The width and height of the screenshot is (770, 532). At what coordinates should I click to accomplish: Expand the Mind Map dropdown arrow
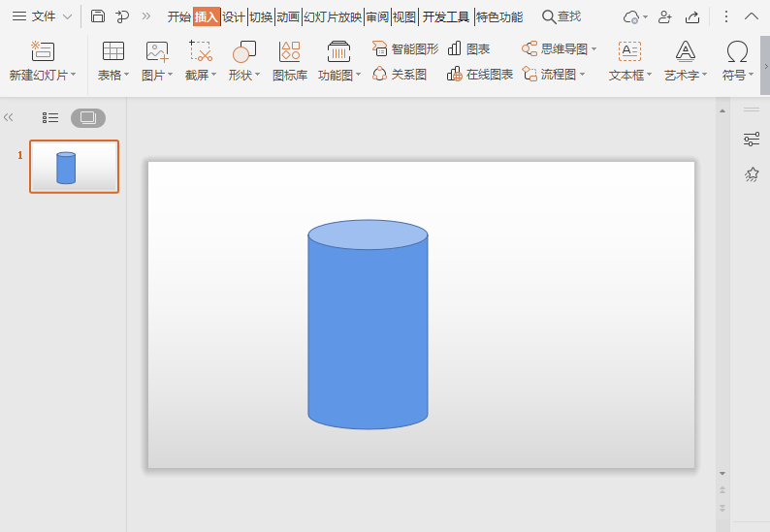pyautogui.click(x=594, y=48)
